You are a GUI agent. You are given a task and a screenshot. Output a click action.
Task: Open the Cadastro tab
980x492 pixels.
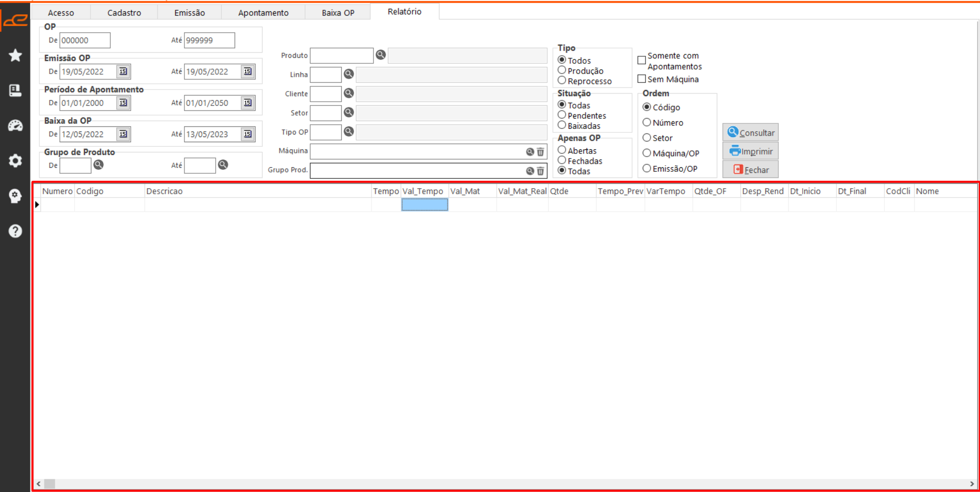coord(124,12)
